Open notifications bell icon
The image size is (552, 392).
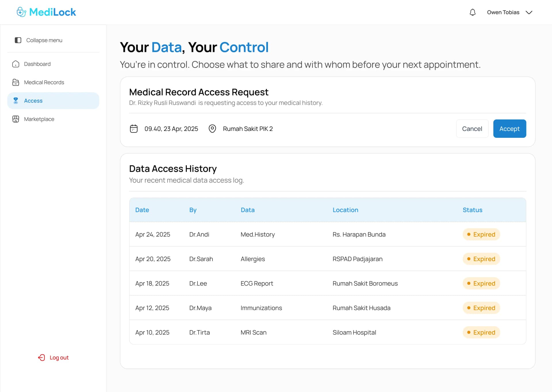point(472,12)
